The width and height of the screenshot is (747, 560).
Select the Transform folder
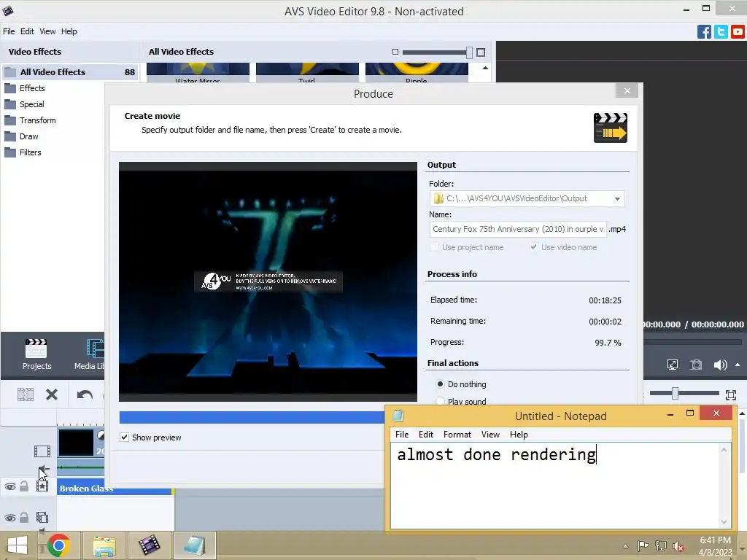point(37,120)
